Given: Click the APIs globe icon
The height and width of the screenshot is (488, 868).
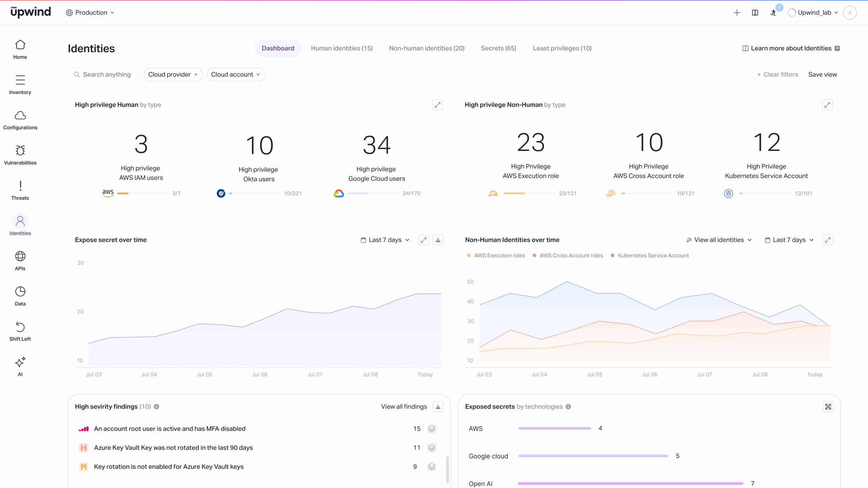Looking at the screenshot, I should point(20,256).
